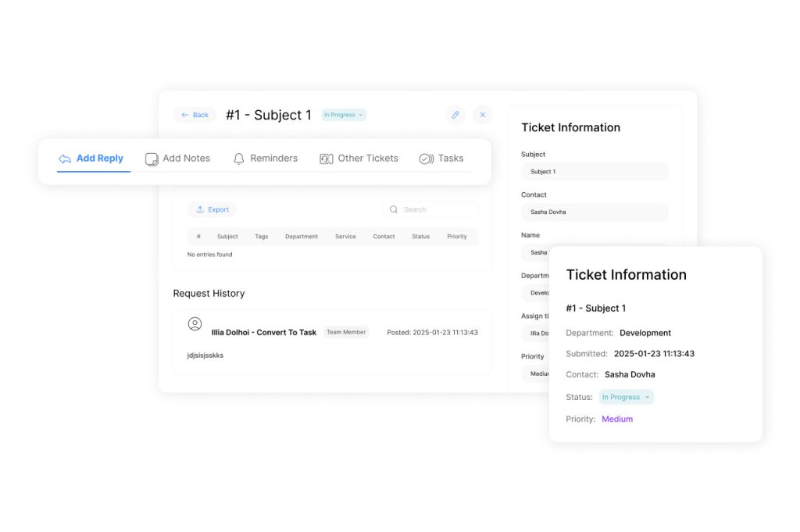Switch to the Add Notes tab

(x=186, y=159)
